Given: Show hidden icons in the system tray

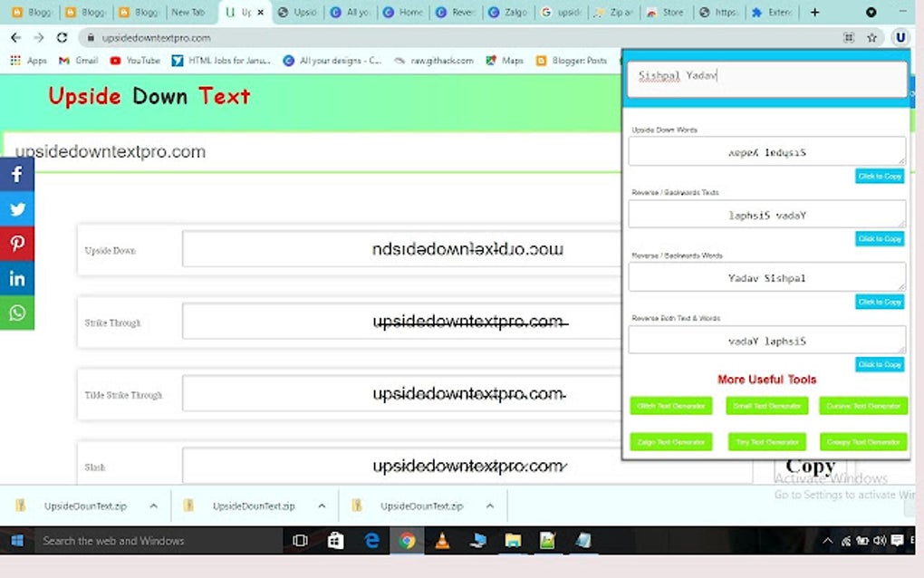Looking at the screenshot, I should tap(827, 540).
